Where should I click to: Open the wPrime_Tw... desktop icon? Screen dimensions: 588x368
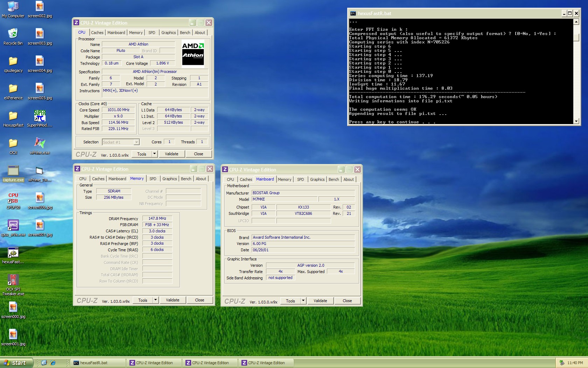40,173
